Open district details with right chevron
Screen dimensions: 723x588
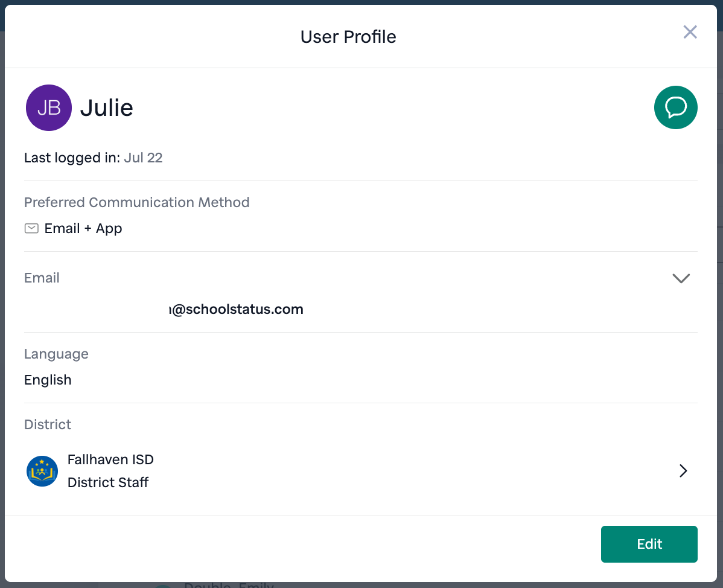(x=683, y=471)
